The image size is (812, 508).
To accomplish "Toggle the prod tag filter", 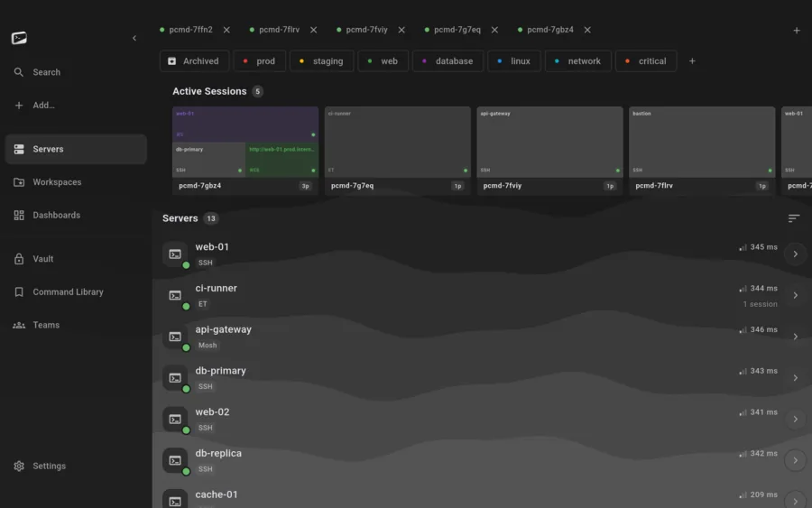I will (260, 61).
